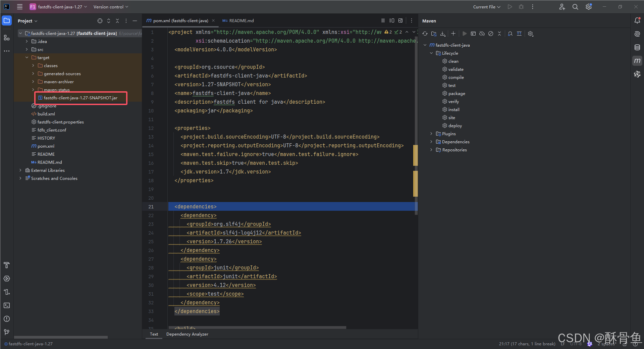The image size is (644, 349).
Task: Click editor vertical scrollbar warning stripe
Action: (416, 155)
